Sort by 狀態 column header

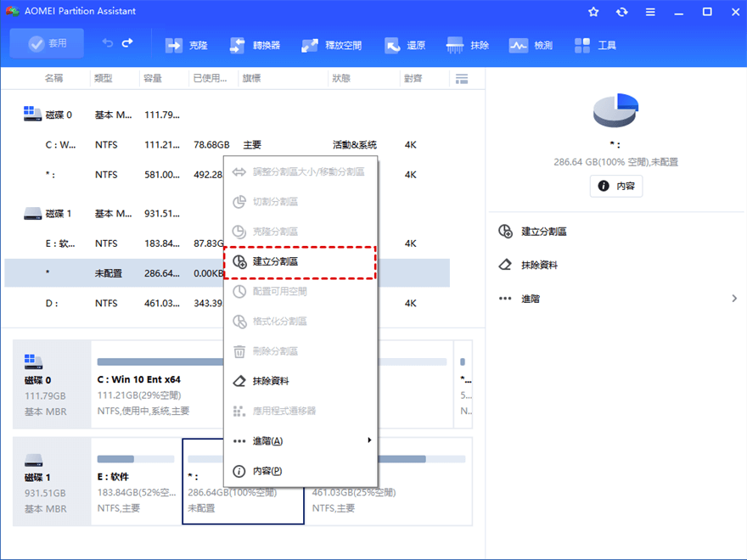tap(341, 78)
